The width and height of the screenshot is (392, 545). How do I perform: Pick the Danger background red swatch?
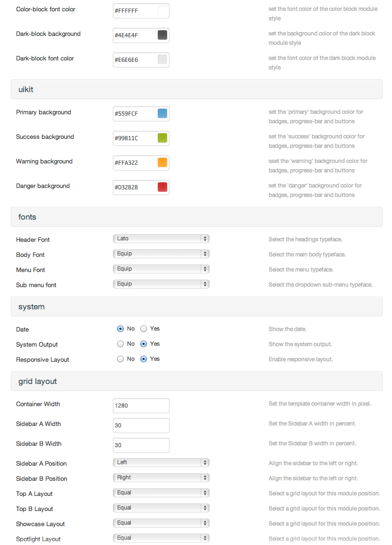162,187
